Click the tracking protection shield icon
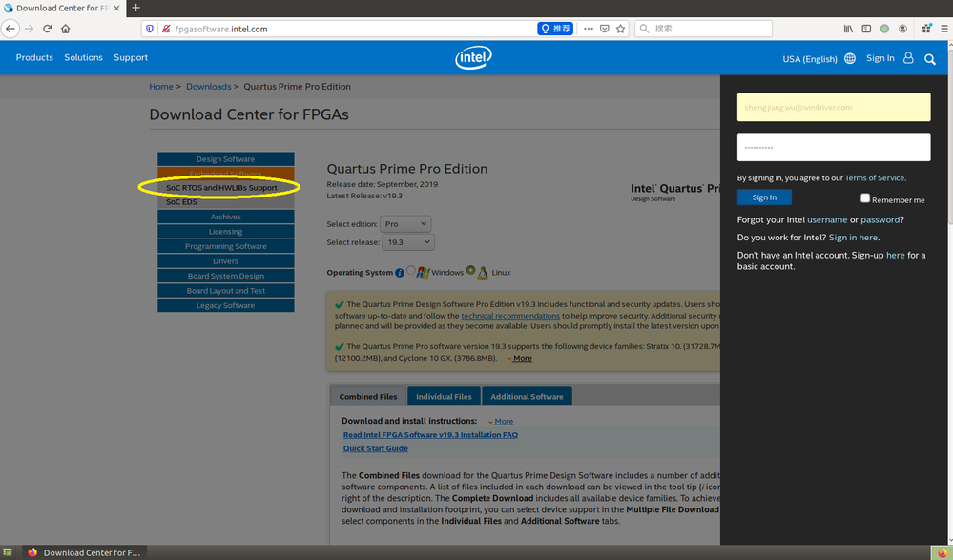This screenshot has height=560, width=953. pos(150,29)
